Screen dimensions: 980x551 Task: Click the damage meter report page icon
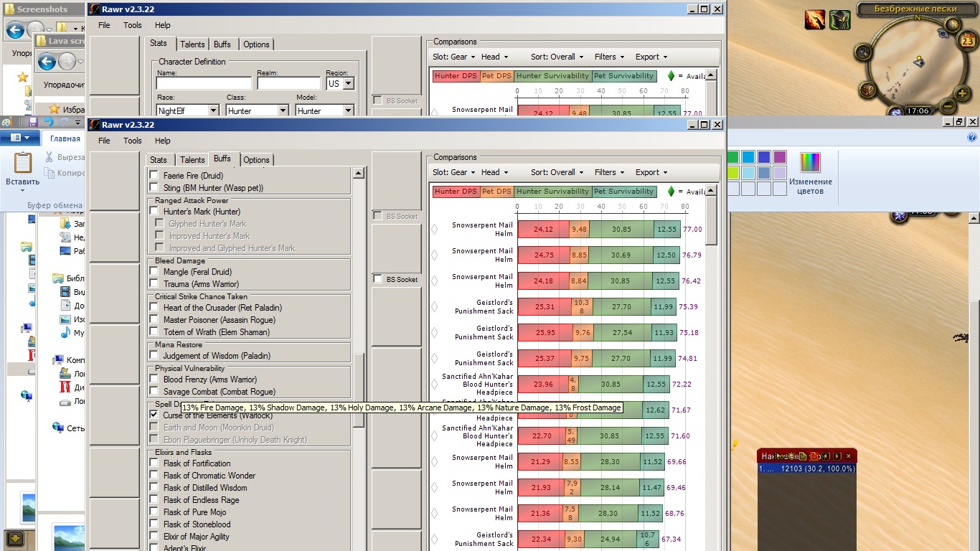pos(804,456)
